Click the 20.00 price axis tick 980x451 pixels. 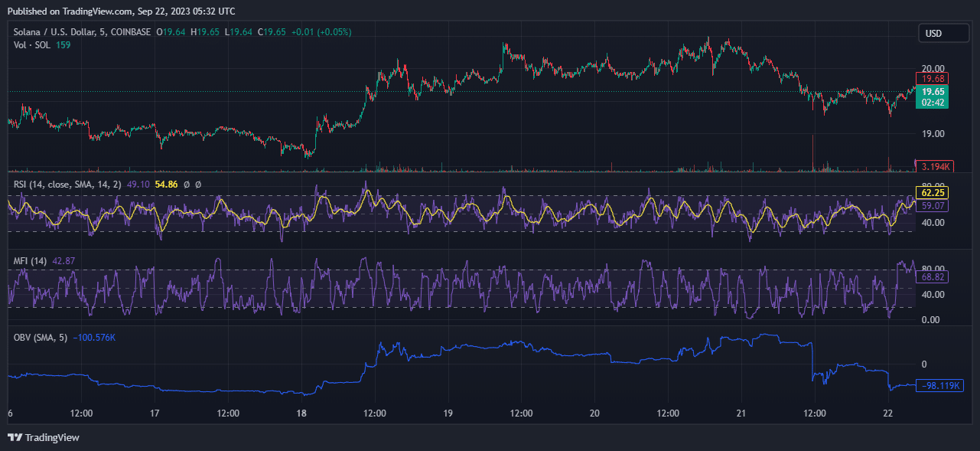pyautogui.click(x=933, y=69)
